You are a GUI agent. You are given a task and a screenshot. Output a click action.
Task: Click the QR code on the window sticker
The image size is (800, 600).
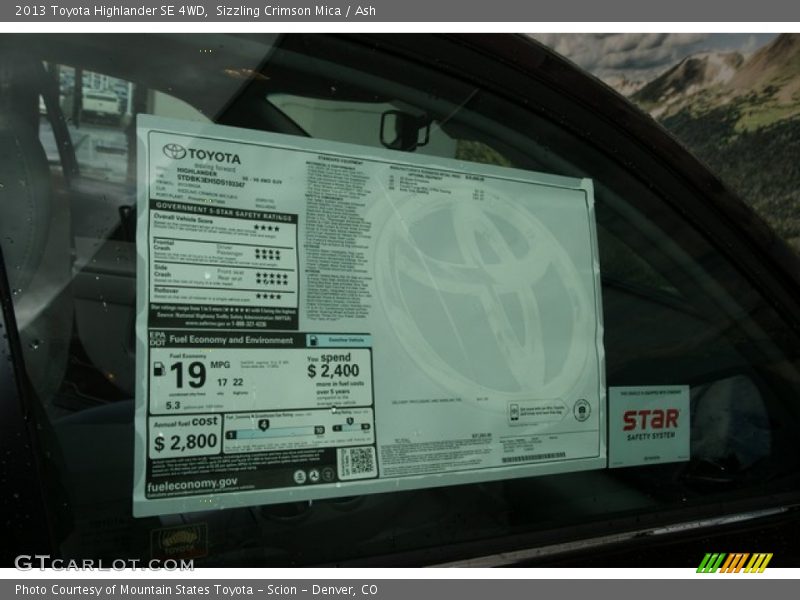[356, 461]
